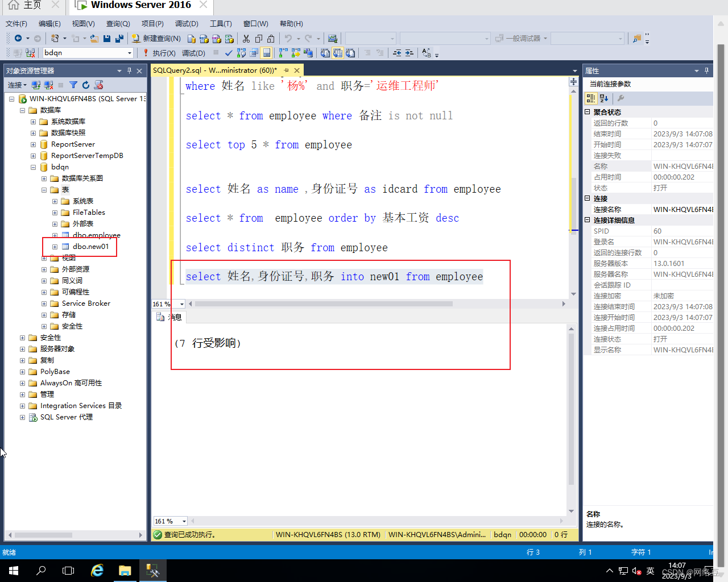Click the Refresh icon in Object Explorer
The height and width of the screenshot is (582, 728).
86,85
